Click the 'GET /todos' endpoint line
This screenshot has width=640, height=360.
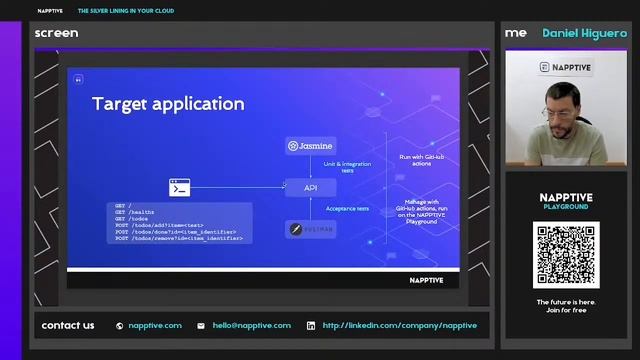coord(131,219)
